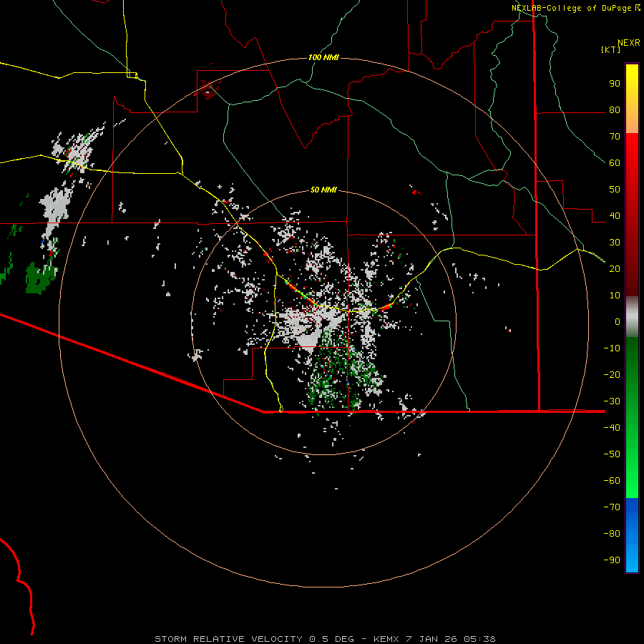This screenshot has height=644, width=644.
Task: Click the -60 value on the velocity scale
Action: pos(612,481)
